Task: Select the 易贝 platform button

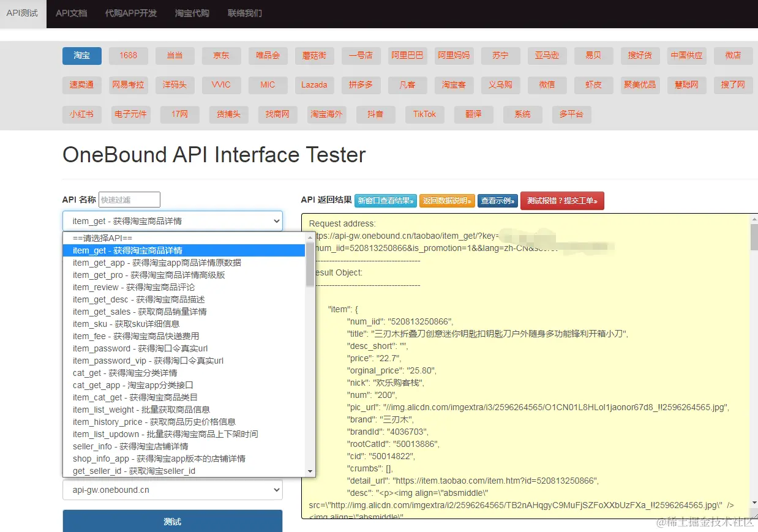Action: 594,55
